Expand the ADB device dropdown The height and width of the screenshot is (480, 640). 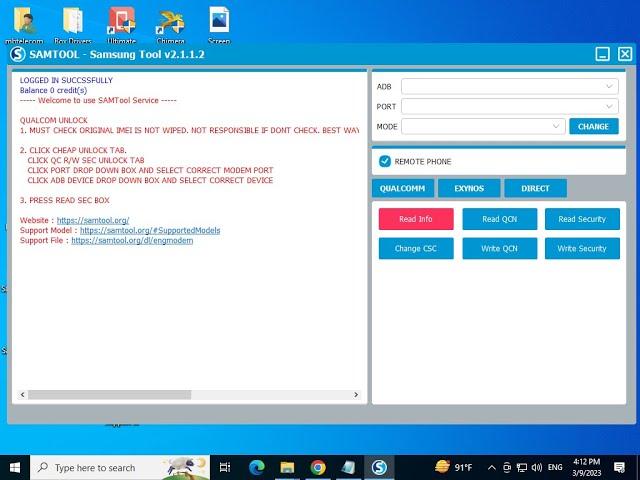pos(510,86)
